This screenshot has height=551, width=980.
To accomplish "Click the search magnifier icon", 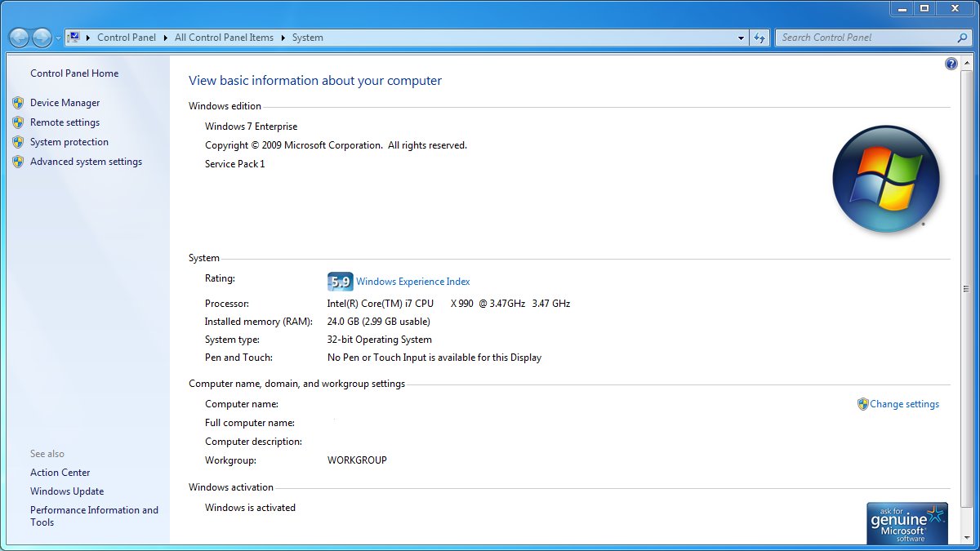I will pyautogui.click(x=962, y=38).
